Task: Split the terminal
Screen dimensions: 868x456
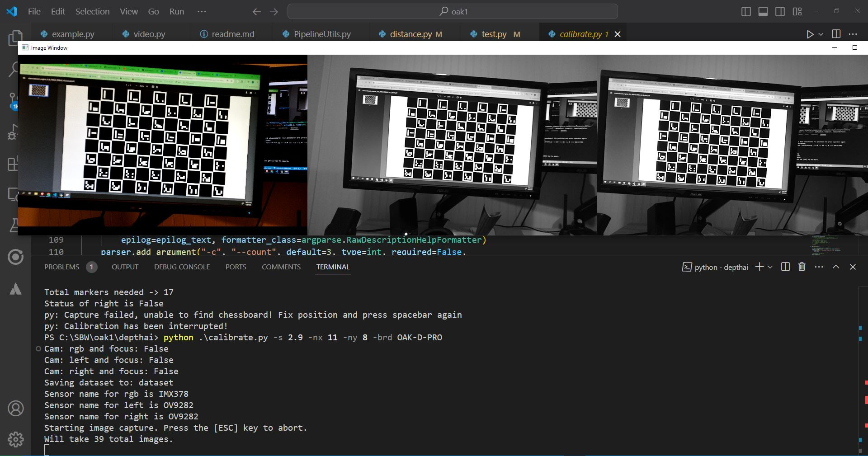Action: (785, 267)
